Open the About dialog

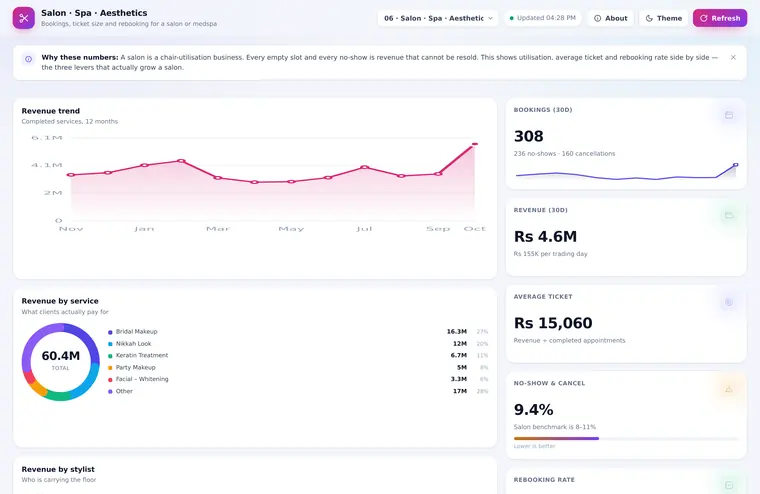point(611,18)
